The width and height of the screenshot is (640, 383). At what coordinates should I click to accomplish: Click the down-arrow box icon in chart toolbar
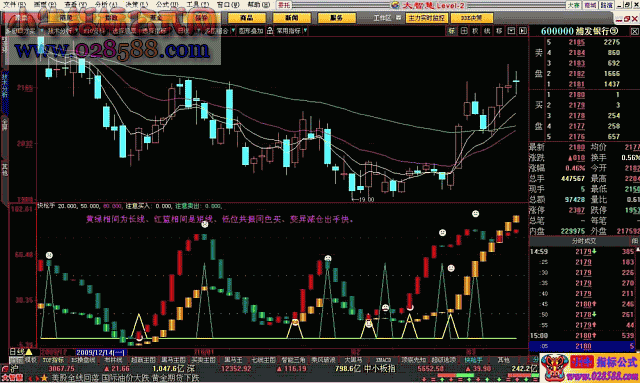click(x=511, y=31)
